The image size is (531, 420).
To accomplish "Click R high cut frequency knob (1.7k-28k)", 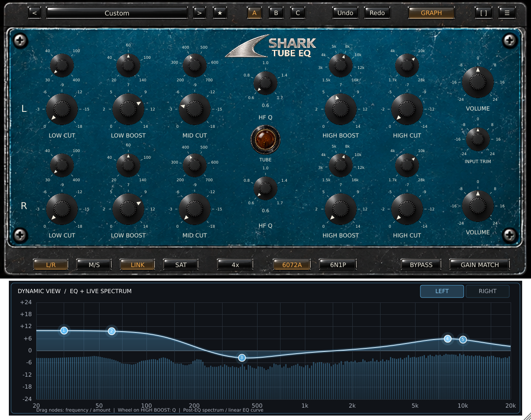I will pyautogui.click(x=407, y=165).
